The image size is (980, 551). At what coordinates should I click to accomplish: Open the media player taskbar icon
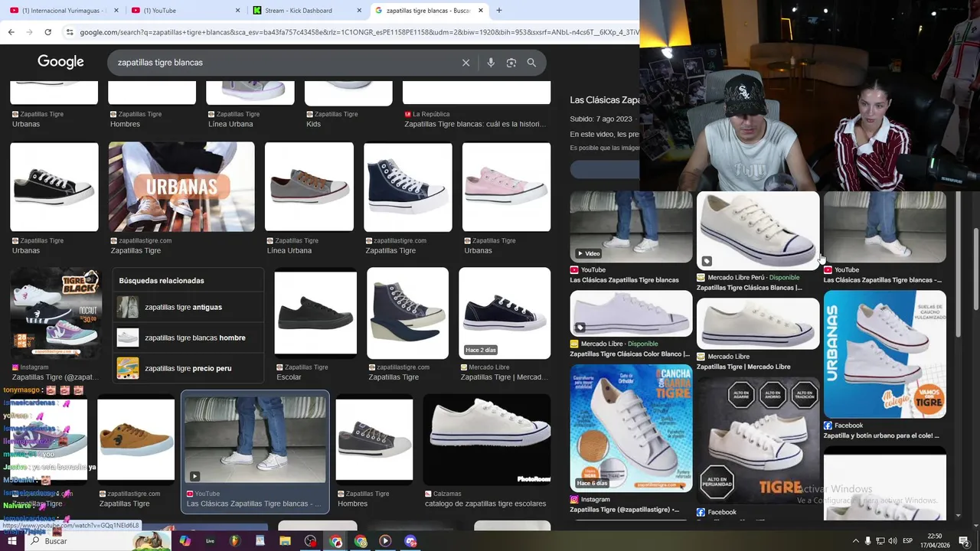point(385,541)
